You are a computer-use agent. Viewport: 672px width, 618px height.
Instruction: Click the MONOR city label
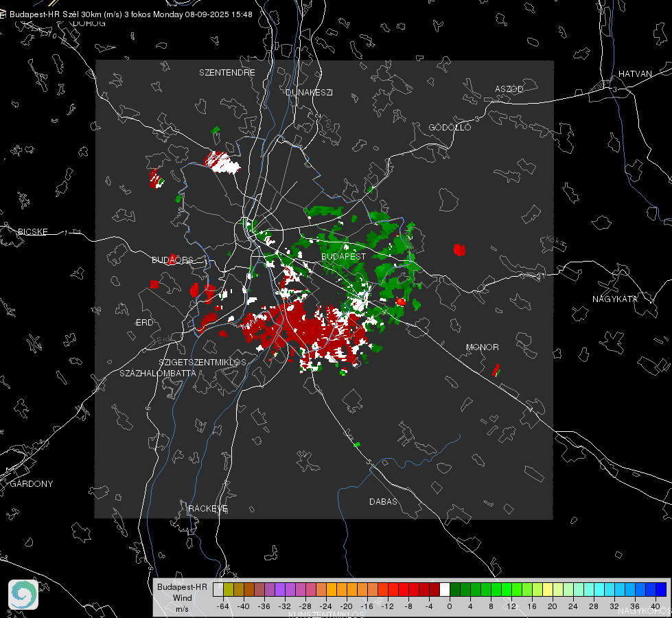pos(482,347)
